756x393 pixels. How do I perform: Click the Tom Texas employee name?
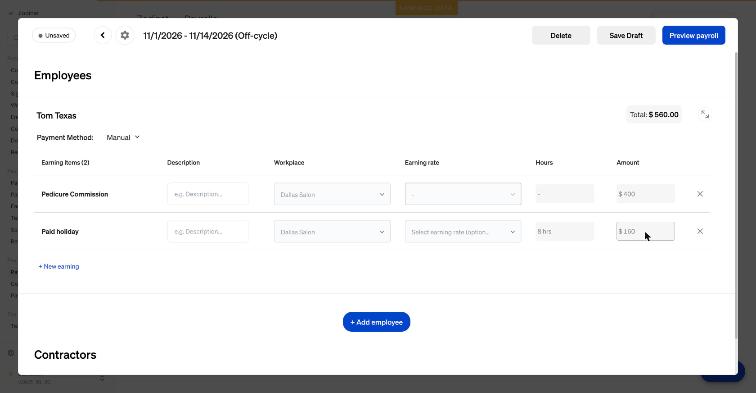click(x=56, y=116)
